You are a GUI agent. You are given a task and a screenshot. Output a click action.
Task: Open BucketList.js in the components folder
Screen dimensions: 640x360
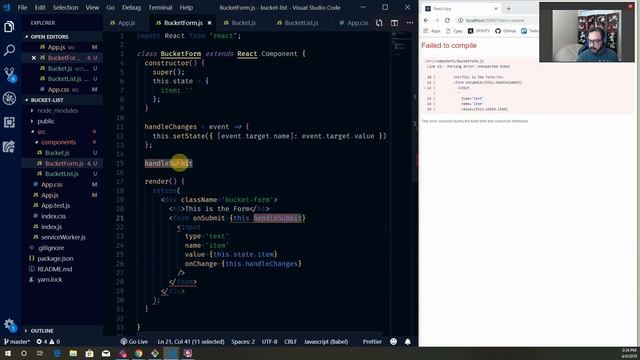[62, 174]
